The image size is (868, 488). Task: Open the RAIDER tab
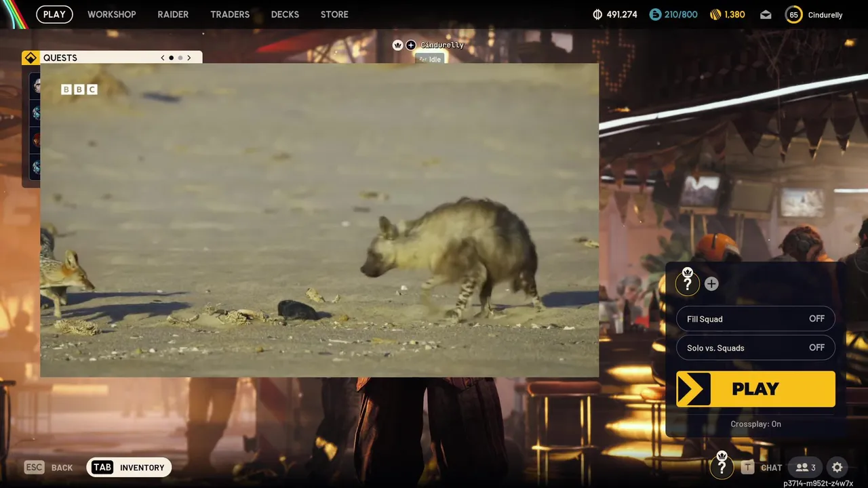(173, 14)
